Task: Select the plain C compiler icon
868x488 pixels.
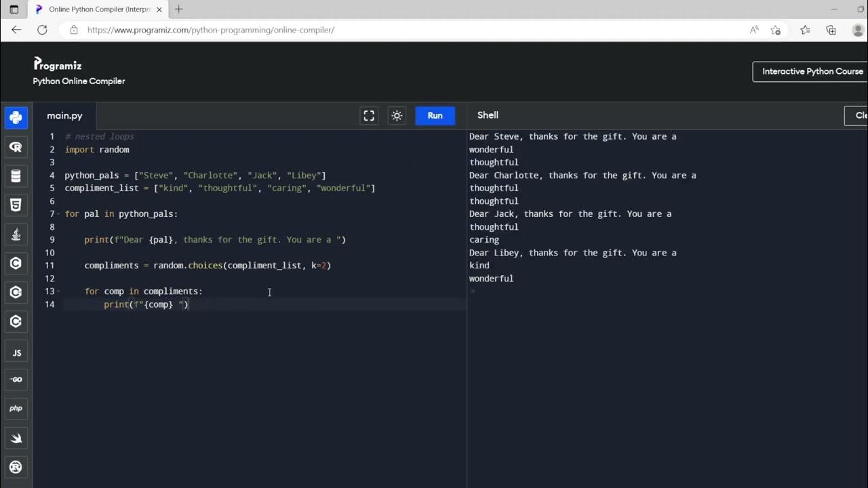Action: pyautogui.click(x=16, y=263)
